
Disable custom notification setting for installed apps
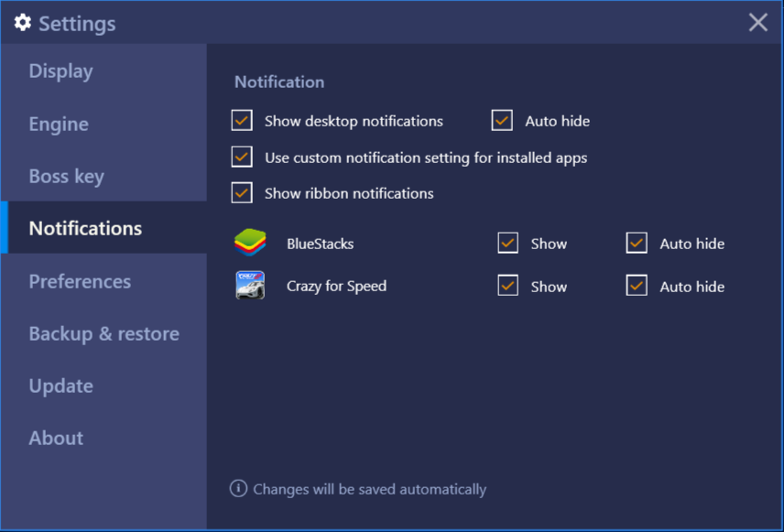(242, 157)
